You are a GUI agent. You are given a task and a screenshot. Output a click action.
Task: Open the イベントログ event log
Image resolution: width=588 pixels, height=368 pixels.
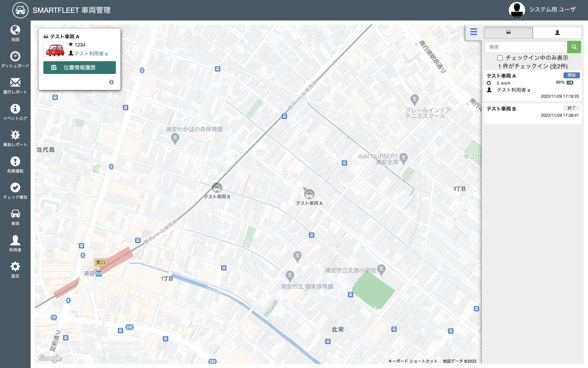15,112
